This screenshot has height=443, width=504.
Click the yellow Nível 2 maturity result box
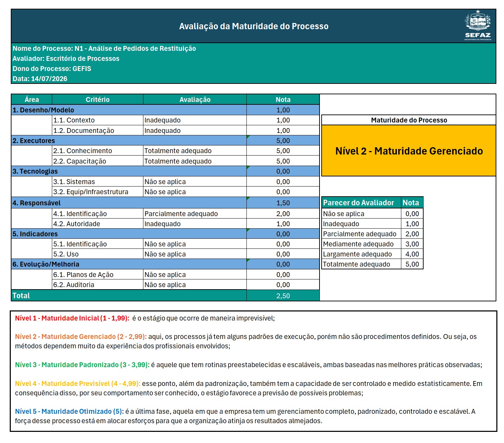[409, 151]
